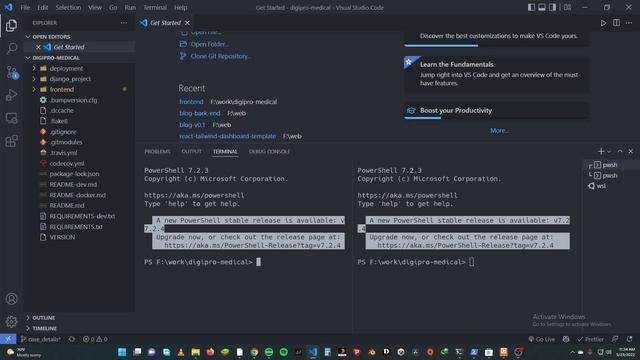This screenshot has height=360, width=640.
Task: Select the first pwsh terminal instance
Action: 609,165
